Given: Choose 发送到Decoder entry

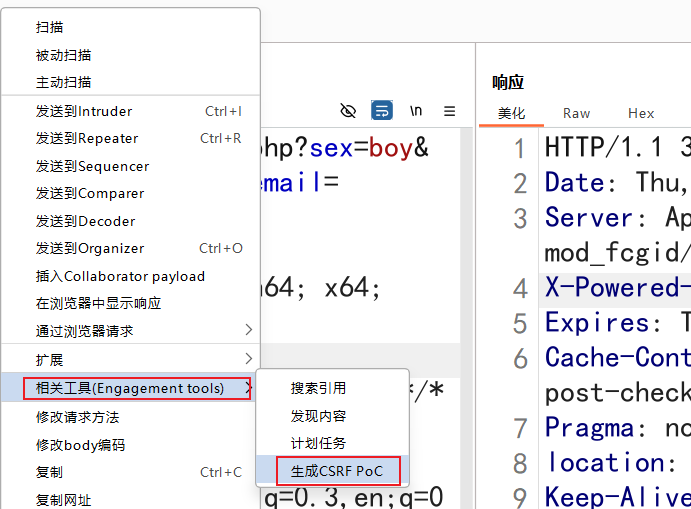Looking at the screenshot, I should pos(130,221).
